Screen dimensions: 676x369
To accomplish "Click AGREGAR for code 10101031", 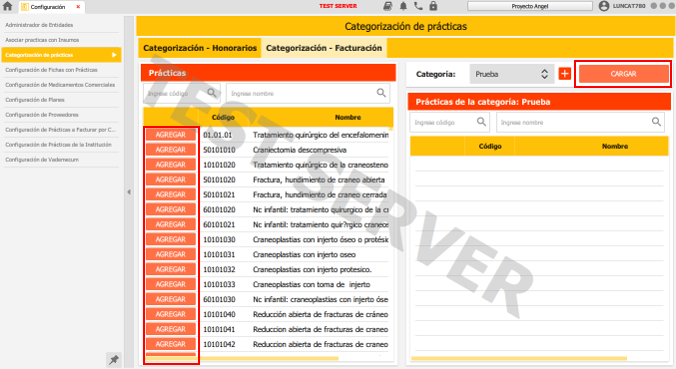I will [x=171, y=254].
